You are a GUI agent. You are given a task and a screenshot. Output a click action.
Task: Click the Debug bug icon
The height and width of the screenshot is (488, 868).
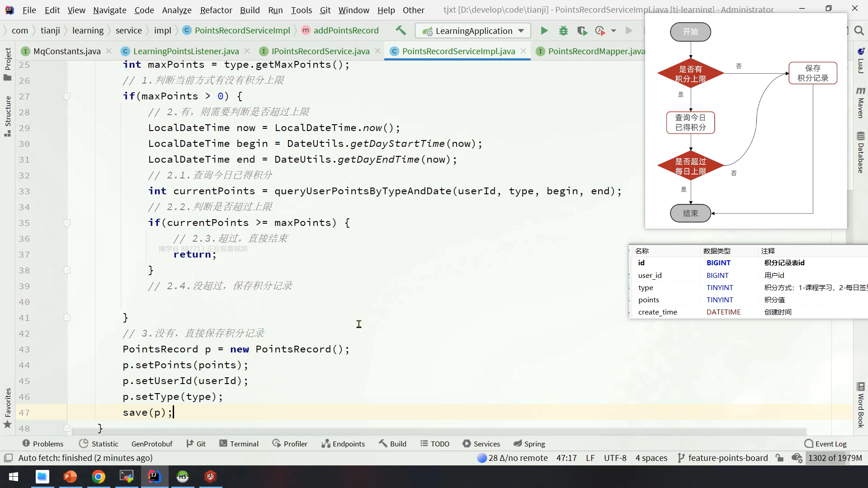pos(563,31)
